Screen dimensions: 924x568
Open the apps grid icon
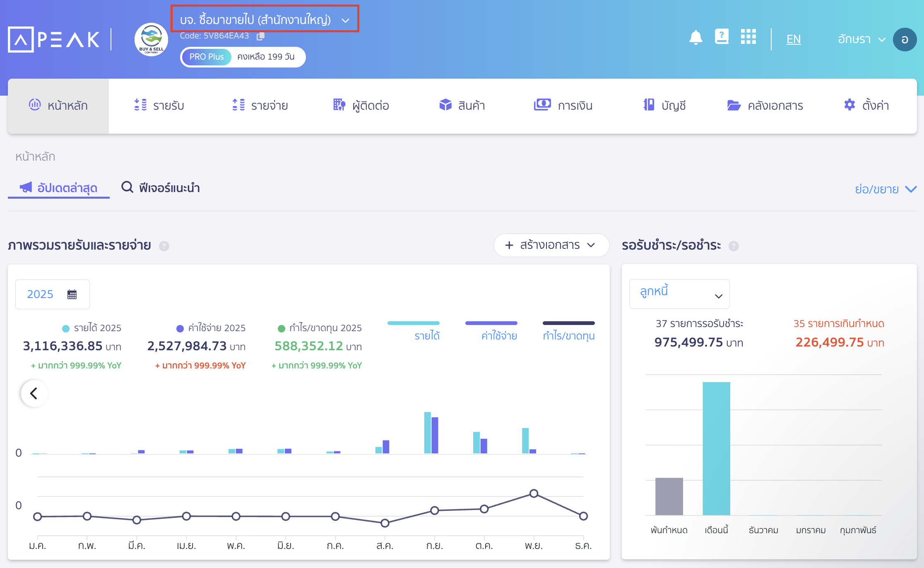749,37
